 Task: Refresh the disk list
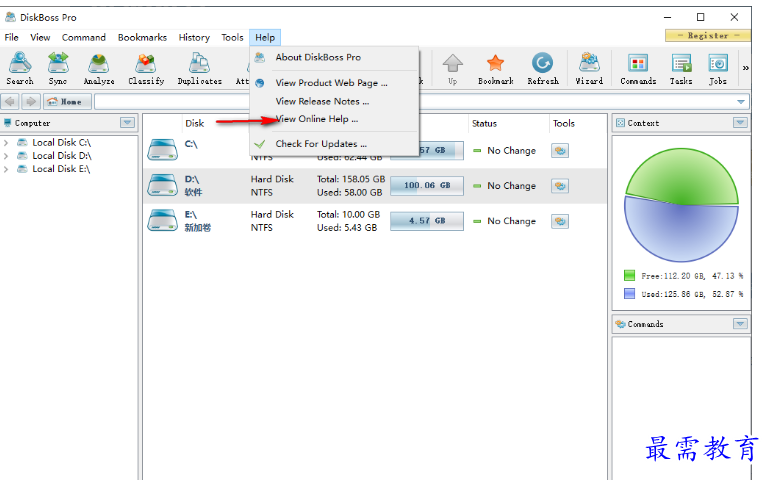point(543,69)
